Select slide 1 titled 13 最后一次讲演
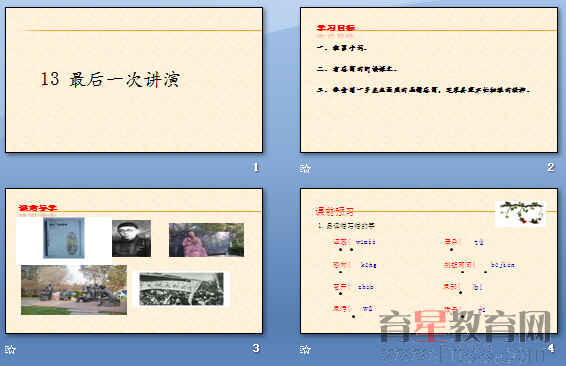 (134, 80)
